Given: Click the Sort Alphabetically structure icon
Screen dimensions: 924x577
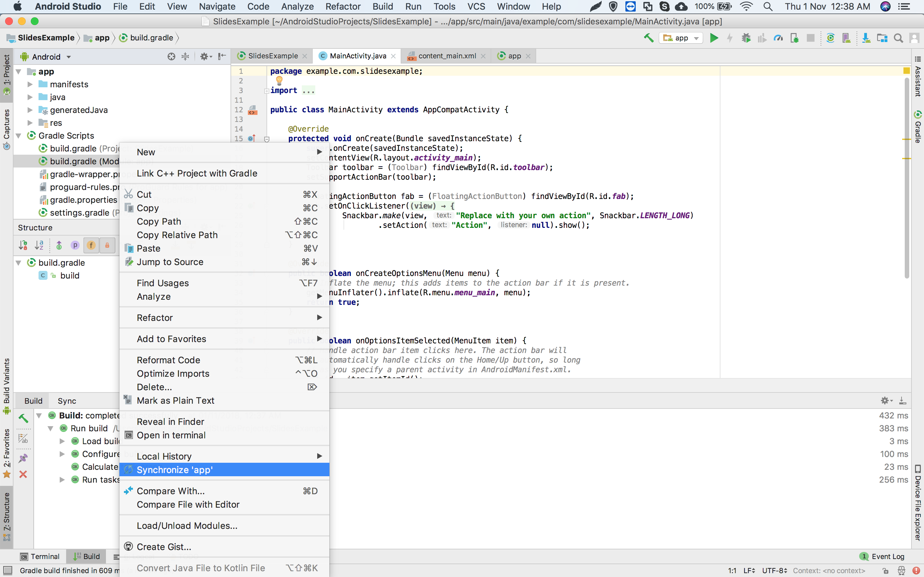Looking at the screenshot, I should point(39,245).
